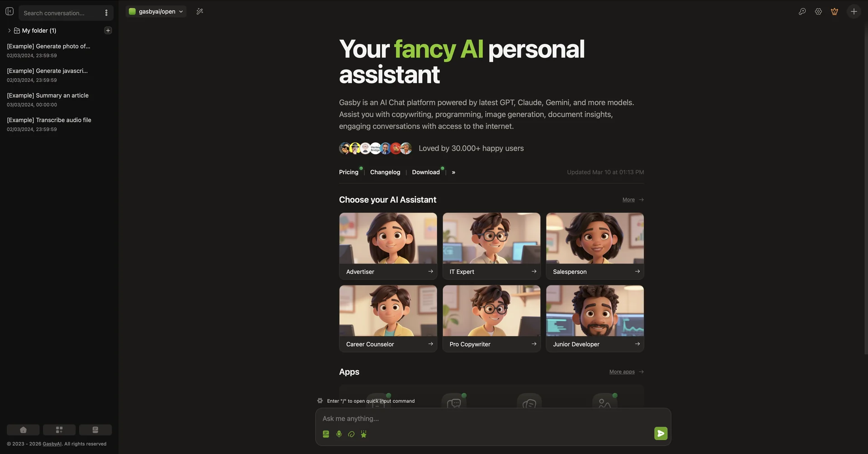Select the Salesperson assistant thumbnail
The width and height of the screenshot is (868, 454).
coord(595,238)
